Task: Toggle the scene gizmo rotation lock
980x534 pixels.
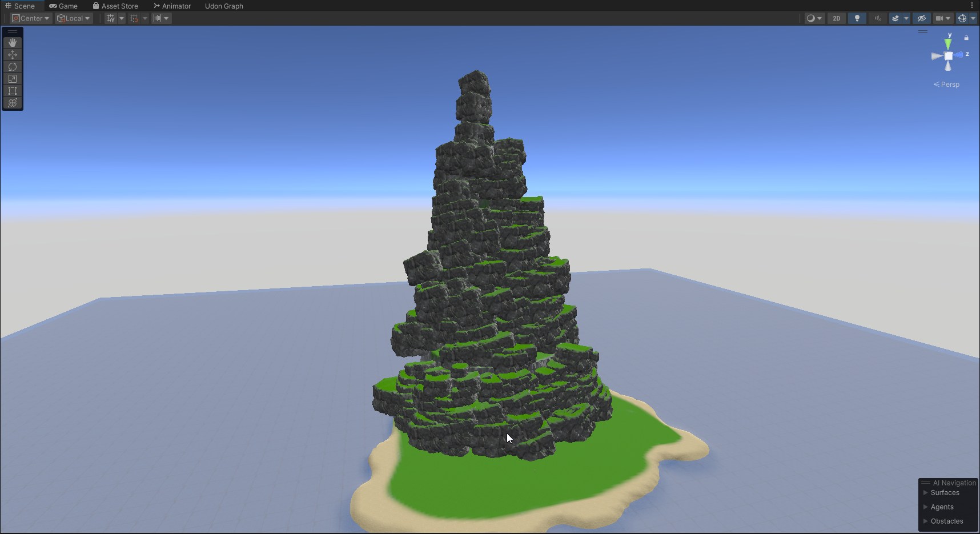Action: coord(966,38)
